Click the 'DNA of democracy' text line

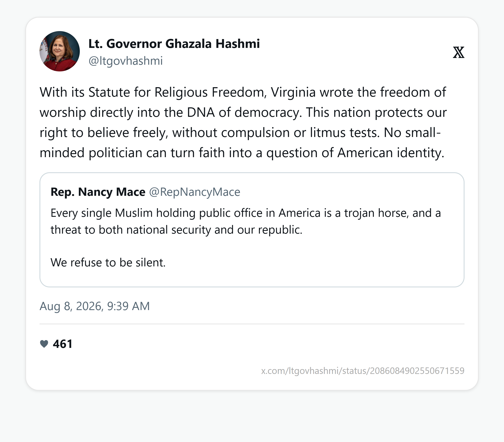243,112
